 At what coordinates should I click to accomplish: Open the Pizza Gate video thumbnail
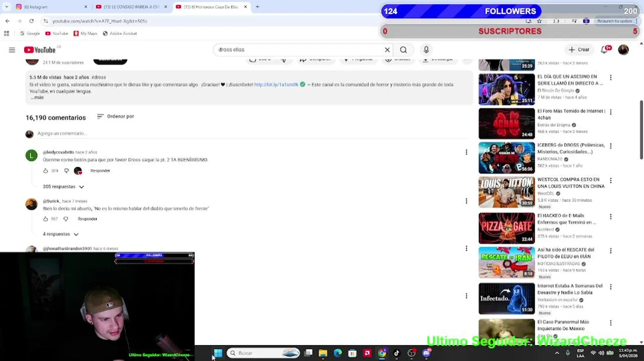507,228
